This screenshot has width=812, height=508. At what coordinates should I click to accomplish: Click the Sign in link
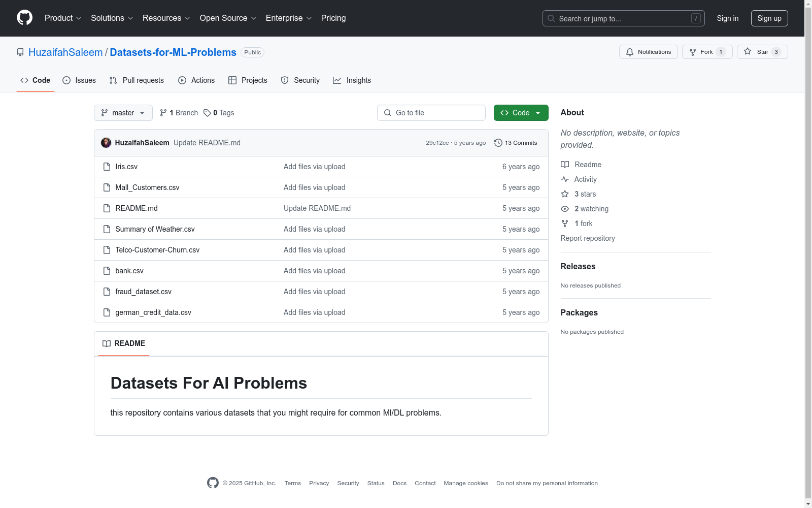click(728, 18)
